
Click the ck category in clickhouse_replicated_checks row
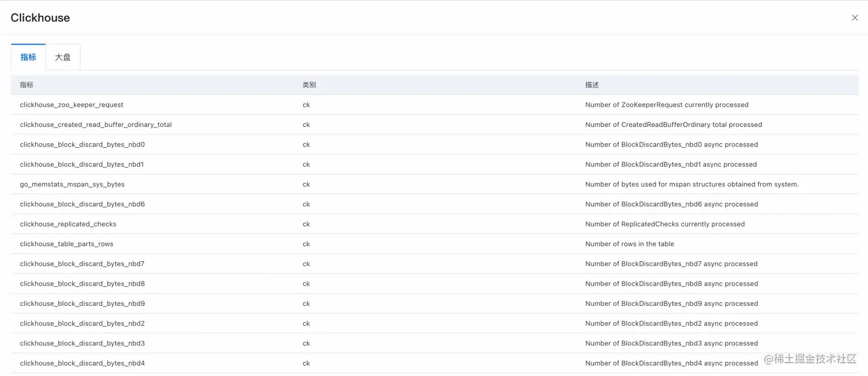306,224
